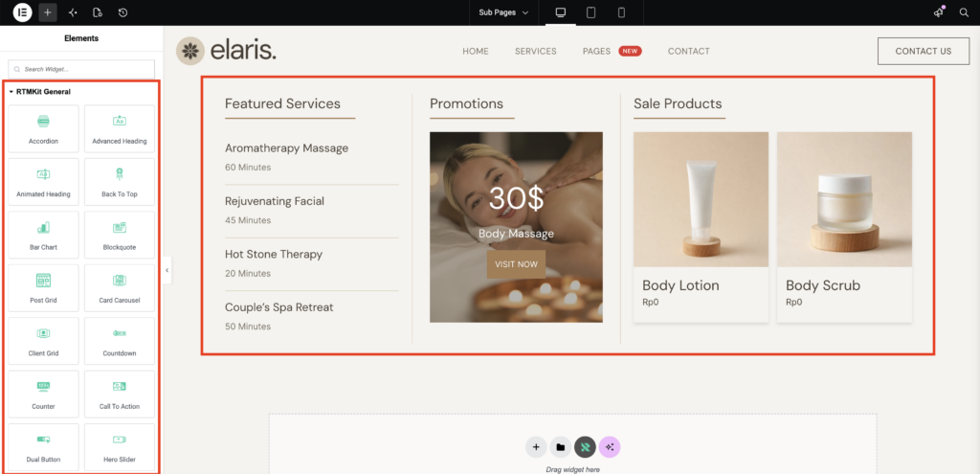Select the Animated Heading widget
The height and width of the screenshot is (474, 980).
[x=43, y=181]
